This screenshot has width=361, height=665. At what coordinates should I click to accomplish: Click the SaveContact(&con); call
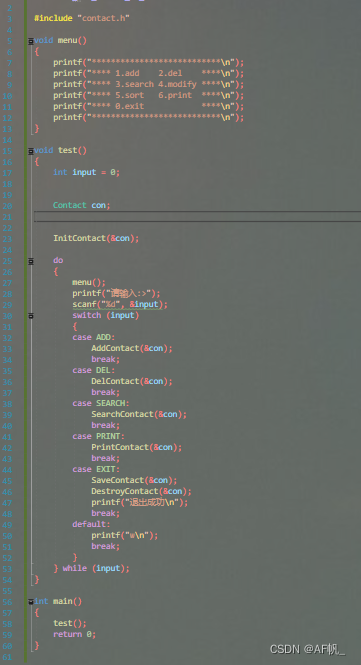tap(134, 481)
